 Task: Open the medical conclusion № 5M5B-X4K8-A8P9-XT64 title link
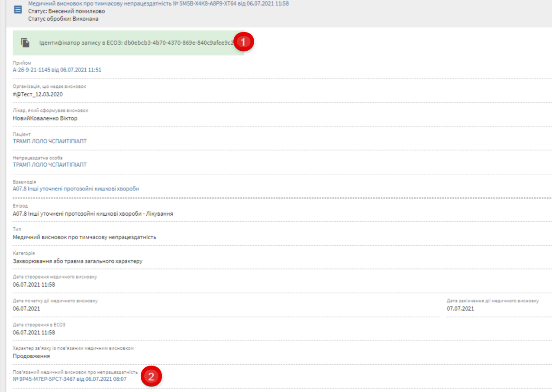click(x=158, y=3)
